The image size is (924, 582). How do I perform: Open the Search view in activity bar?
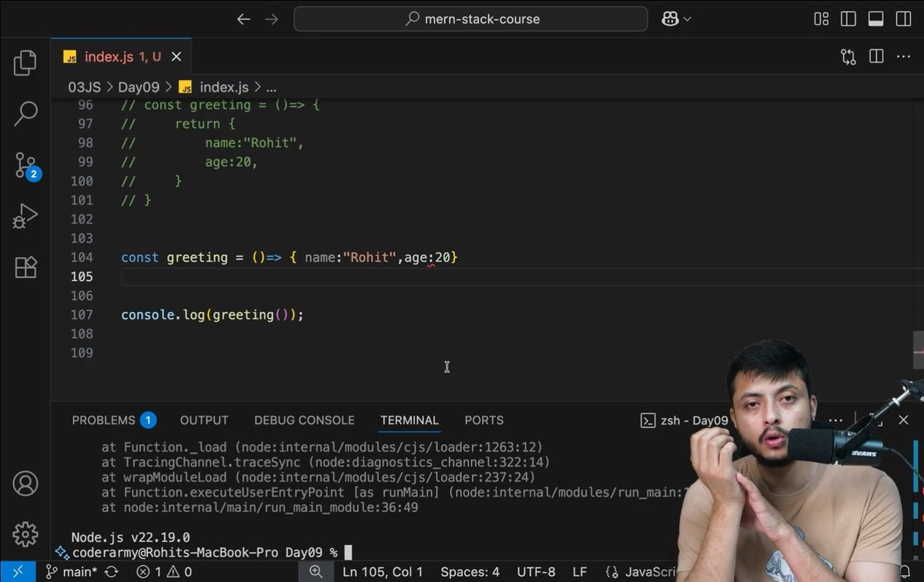click(x=25, y=114)
